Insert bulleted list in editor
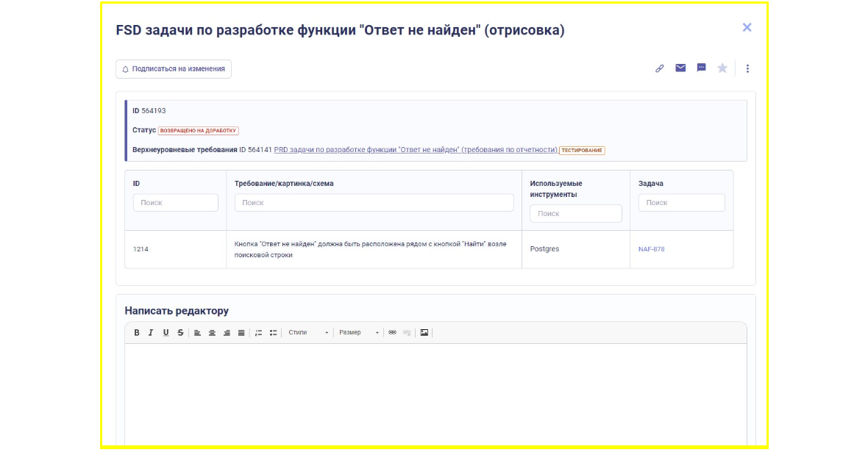Image resolution: width=868 pixels, height=452 pixels. tap(273, 332)
